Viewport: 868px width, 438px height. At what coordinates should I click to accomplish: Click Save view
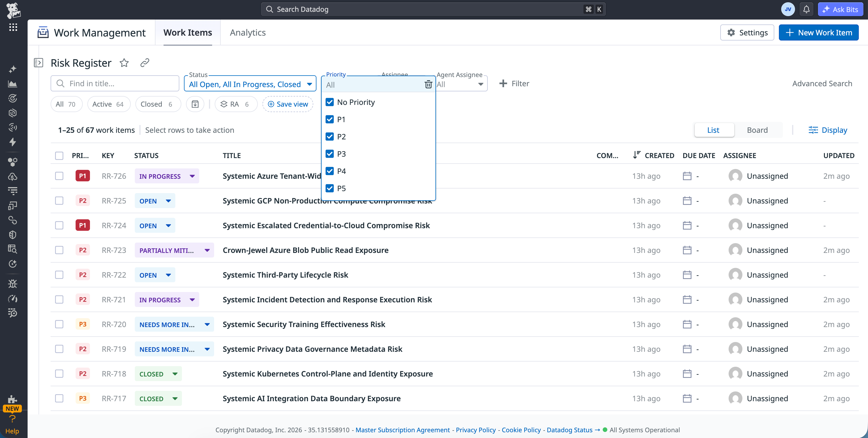(288, 104)
